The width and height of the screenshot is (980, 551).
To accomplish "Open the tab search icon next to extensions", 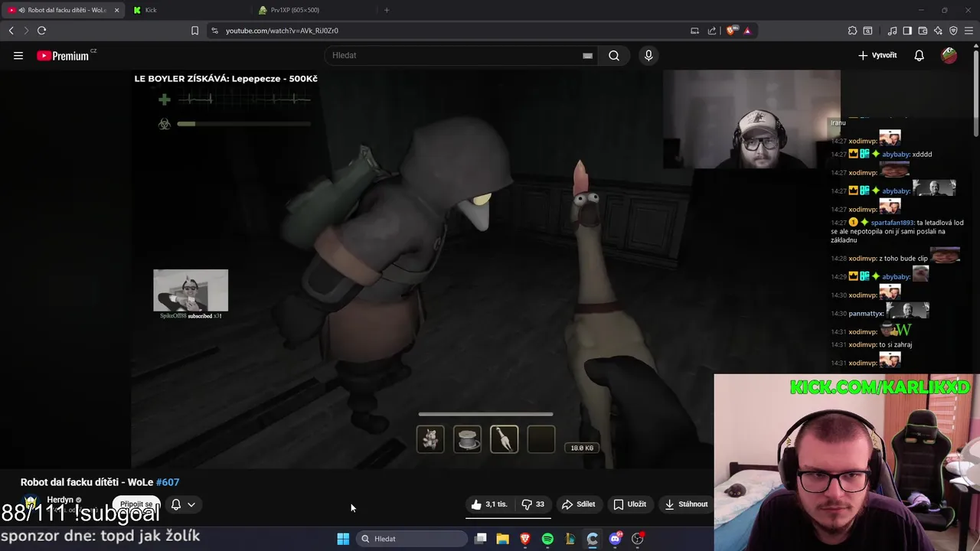I will (867, 31).
